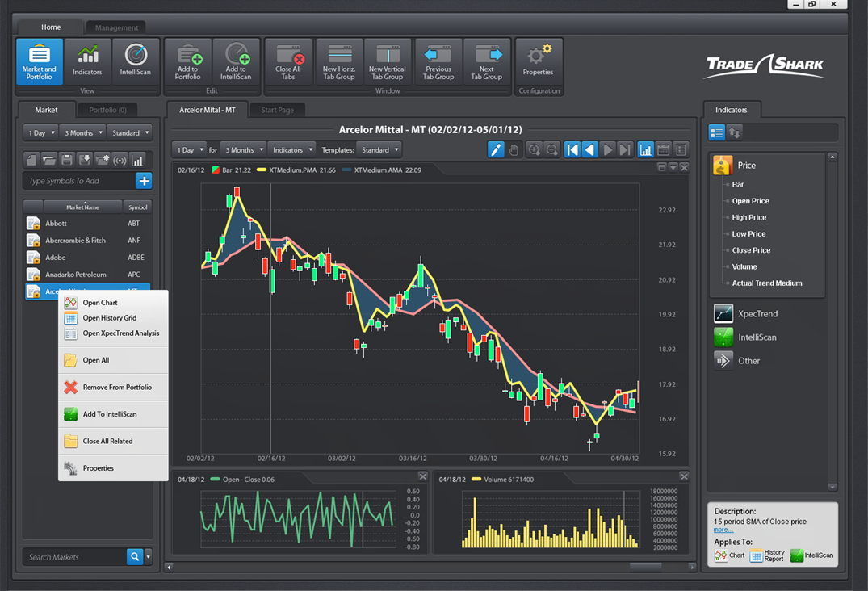The height and width of the screenshot is (591, 868).
Task: Toggle the hand pan tool
Action: click(514, 150)
